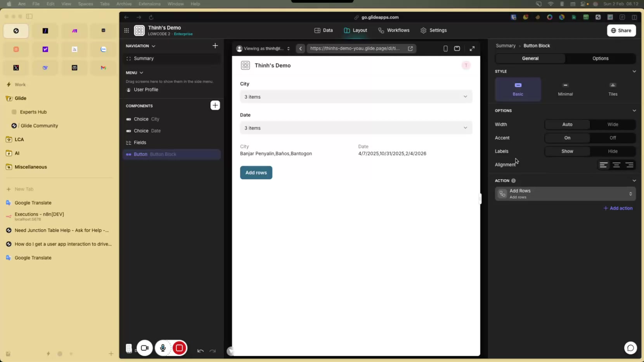This screenshot has height=362, width=644.
Task: Click the Add action link
Action: [x=618, y=208]
